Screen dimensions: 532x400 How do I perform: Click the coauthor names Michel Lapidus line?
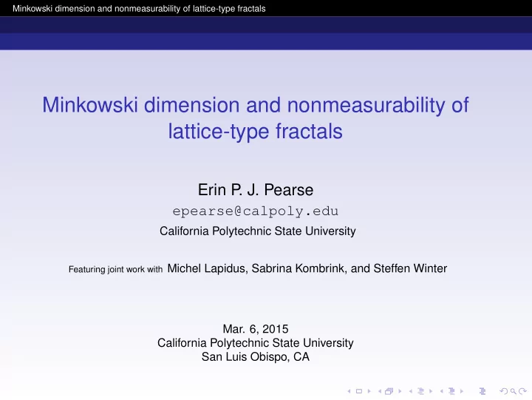point(307,268)
